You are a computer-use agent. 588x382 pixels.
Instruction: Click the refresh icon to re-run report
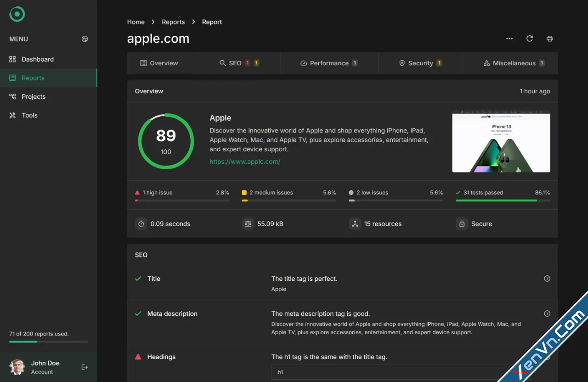tap(529, 39)
